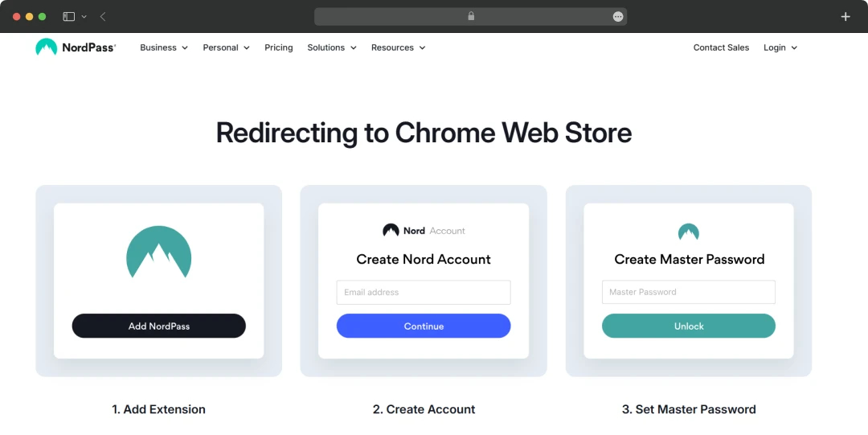This screenshot has height=435, width=868.
Task: Maximize the window with the green button
Action: pyautogui.click(x=42, y=17)
